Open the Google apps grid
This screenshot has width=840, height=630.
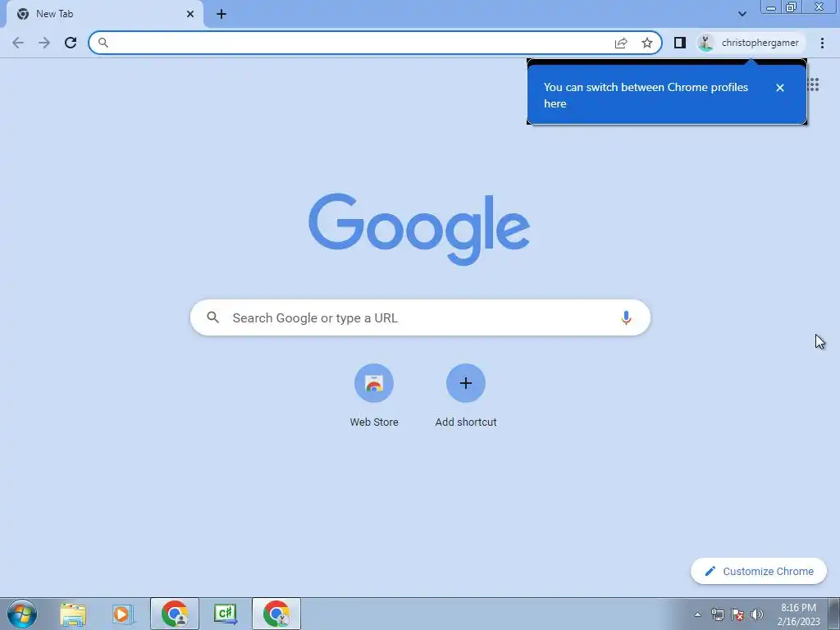pyautogui.click(x=813, y=84)
